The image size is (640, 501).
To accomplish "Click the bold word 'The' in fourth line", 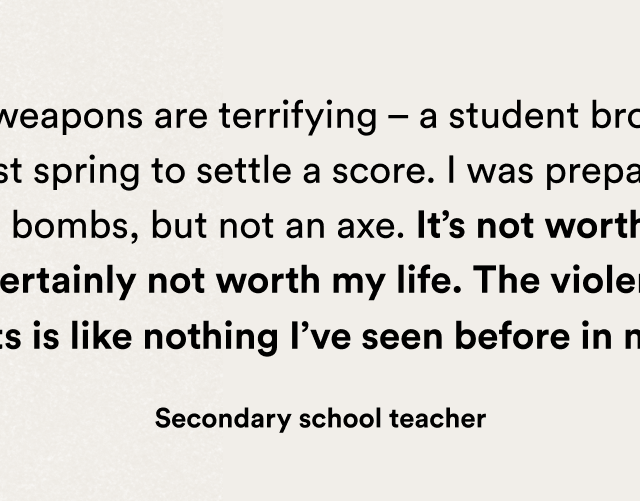I will click(506, 280).
